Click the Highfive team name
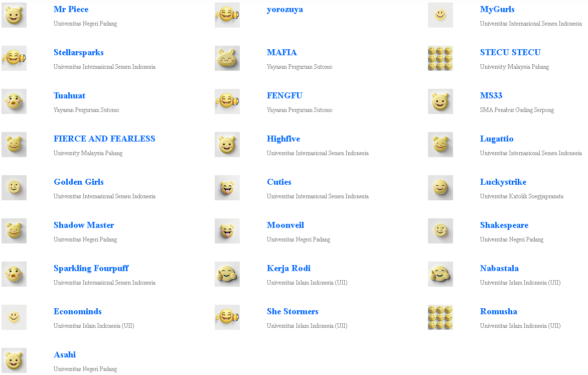 coord(283,139)
